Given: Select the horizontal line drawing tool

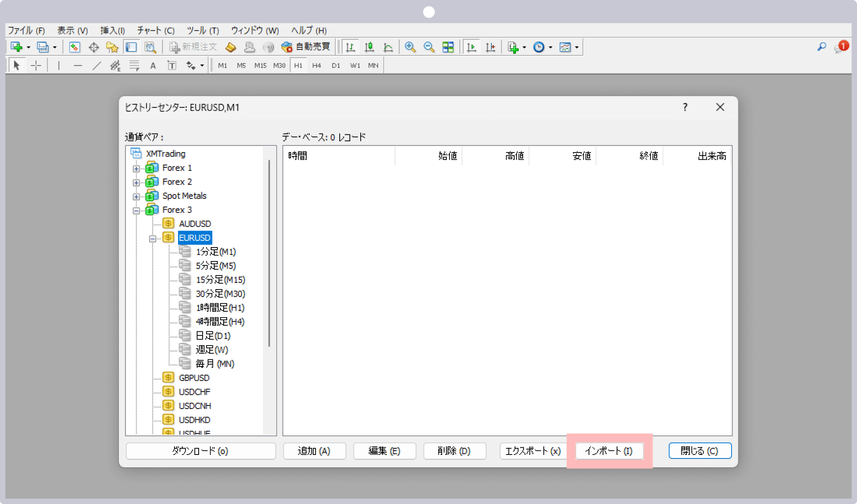Looking at the screenshot, I should click(x=78, y=66).
